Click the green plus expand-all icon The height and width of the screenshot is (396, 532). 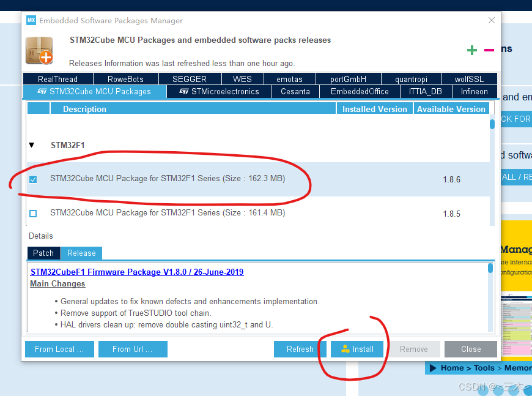point(471,50)
